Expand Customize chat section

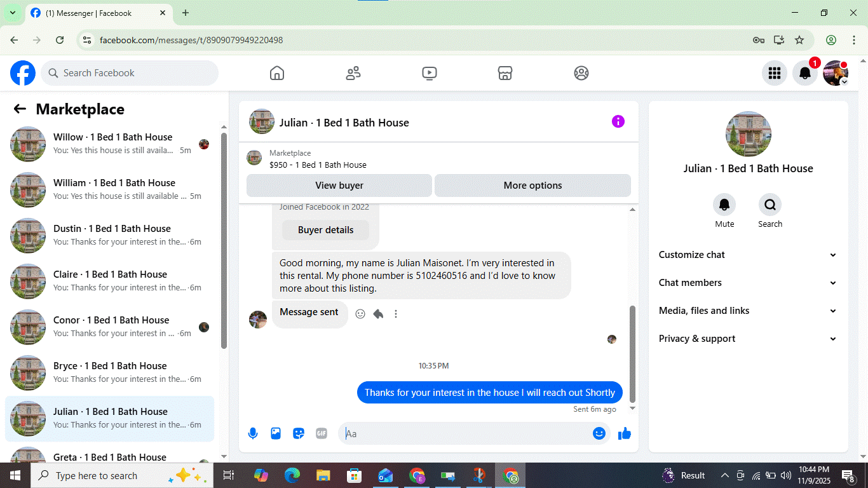coord(748,255)
